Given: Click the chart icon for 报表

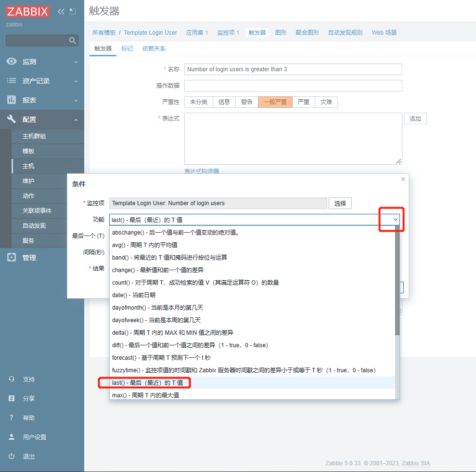Looking at the screenshot, I should [12, 100].
